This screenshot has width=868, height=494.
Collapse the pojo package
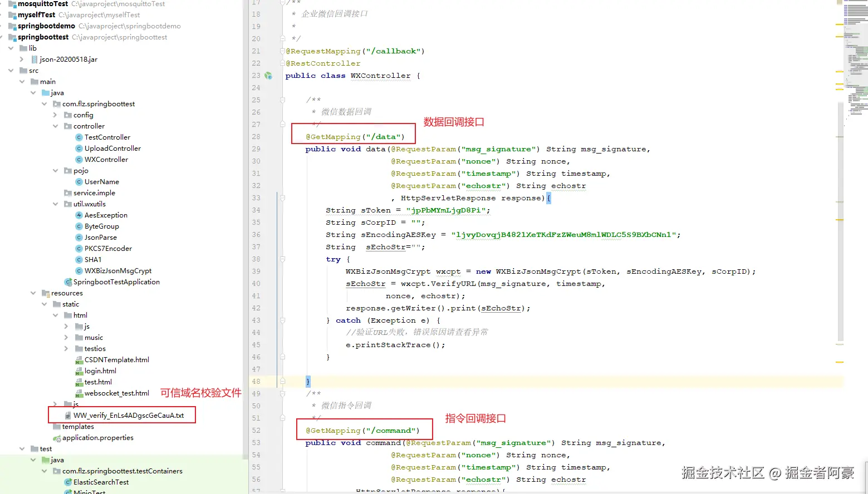point(55,171)
